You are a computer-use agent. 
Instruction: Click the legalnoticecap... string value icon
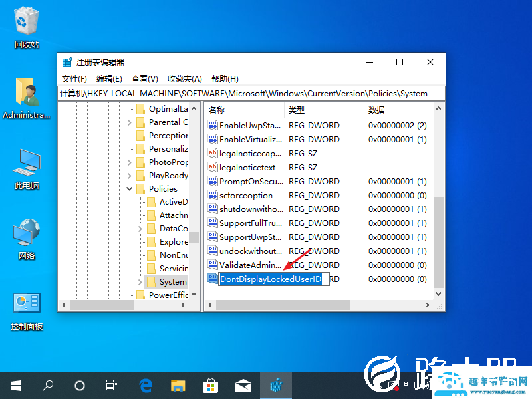point(212,153)
